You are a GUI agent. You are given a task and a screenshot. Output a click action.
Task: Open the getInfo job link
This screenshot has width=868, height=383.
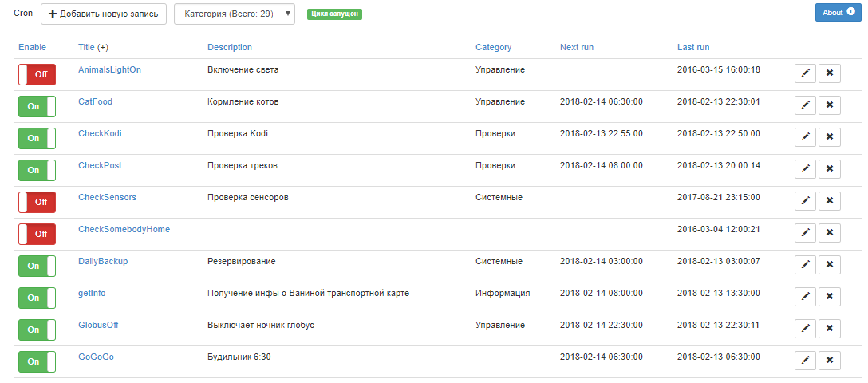click(x=92, y=293)
